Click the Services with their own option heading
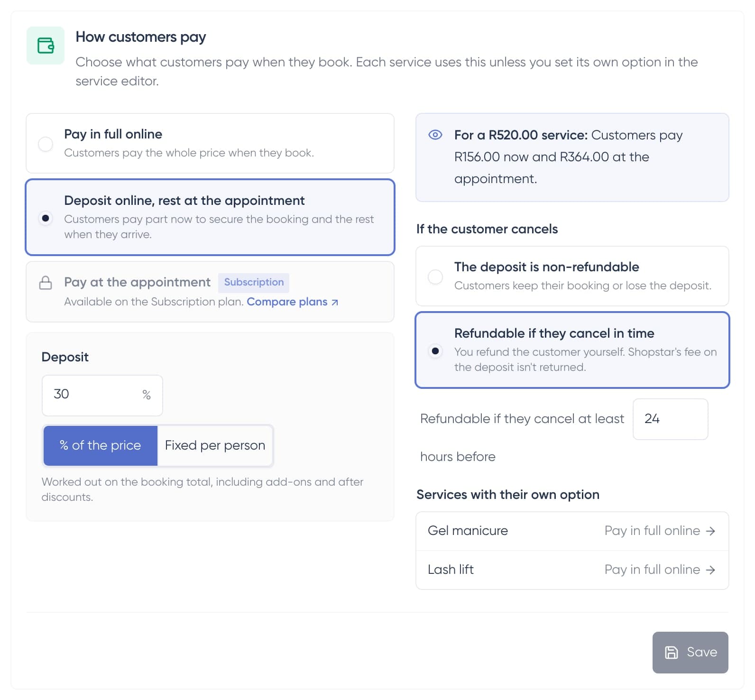The height and width of the screenshot is (700, 755). [x=508, y=495]
